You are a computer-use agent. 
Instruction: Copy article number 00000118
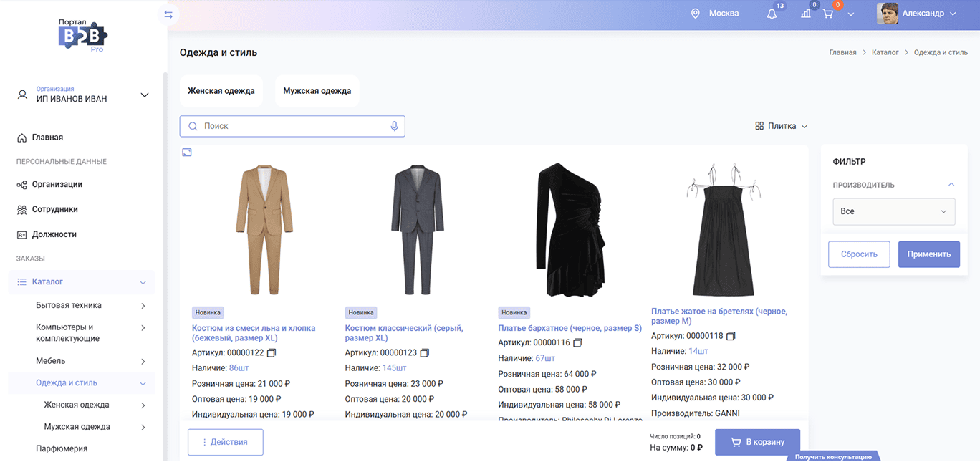pos(731,336)
